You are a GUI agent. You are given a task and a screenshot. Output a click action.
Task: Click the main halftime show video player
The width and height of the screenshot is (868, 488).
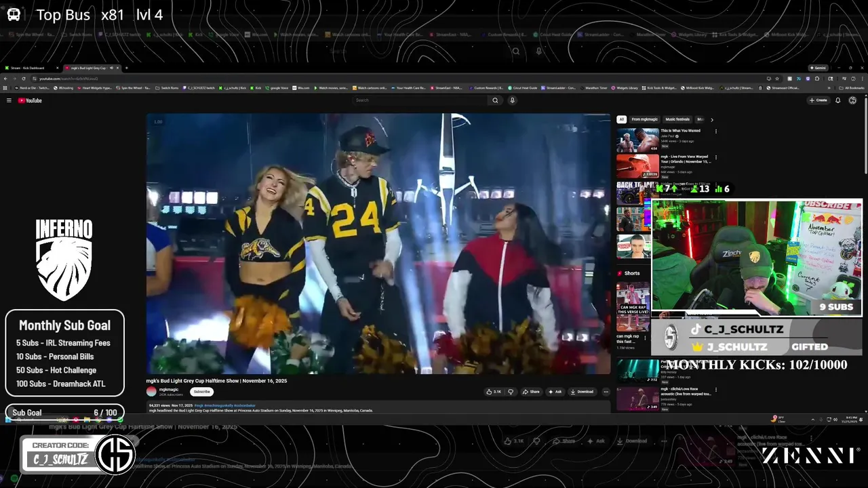[x=378, y=243]
